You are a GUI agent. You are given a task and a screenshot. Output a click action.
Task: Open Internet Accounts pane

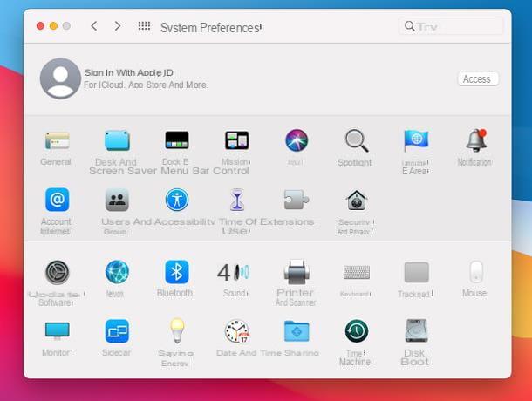[x=57, y=200]
